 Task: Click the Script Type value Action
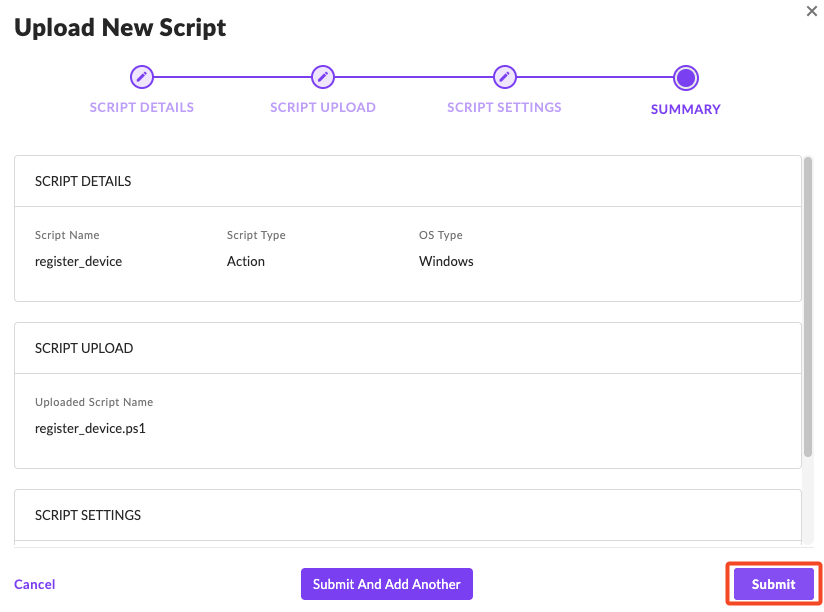click(246, 261)
